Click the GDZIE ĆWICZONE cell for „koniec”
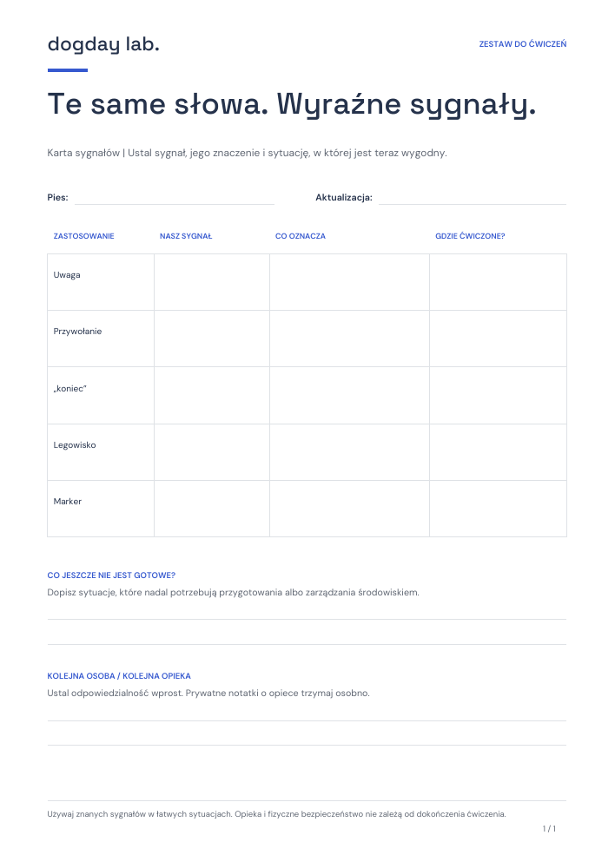 pyautogui.click(x=498, y=395)
